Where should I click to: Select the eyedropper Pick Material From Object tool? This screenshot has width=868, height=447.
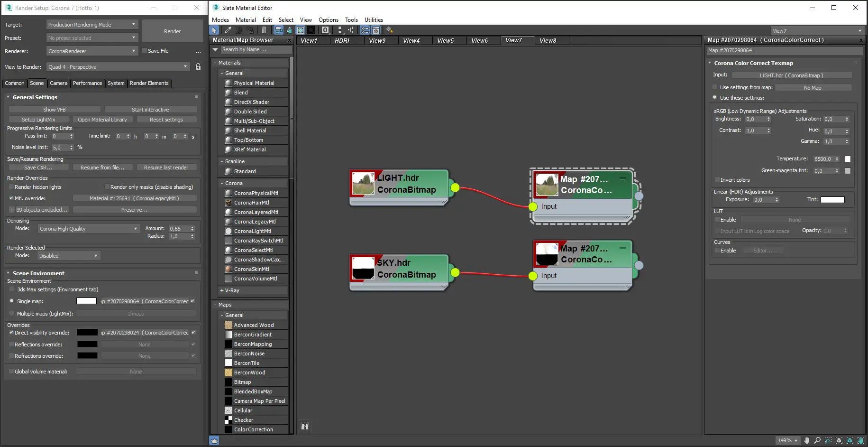tap(228, 30)
